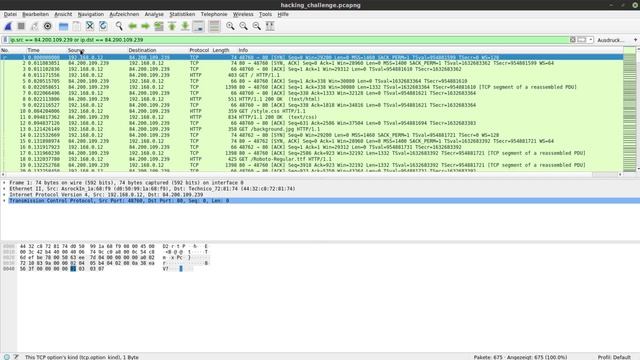Open the Aufzeichnen menu

tap(124, 14)
